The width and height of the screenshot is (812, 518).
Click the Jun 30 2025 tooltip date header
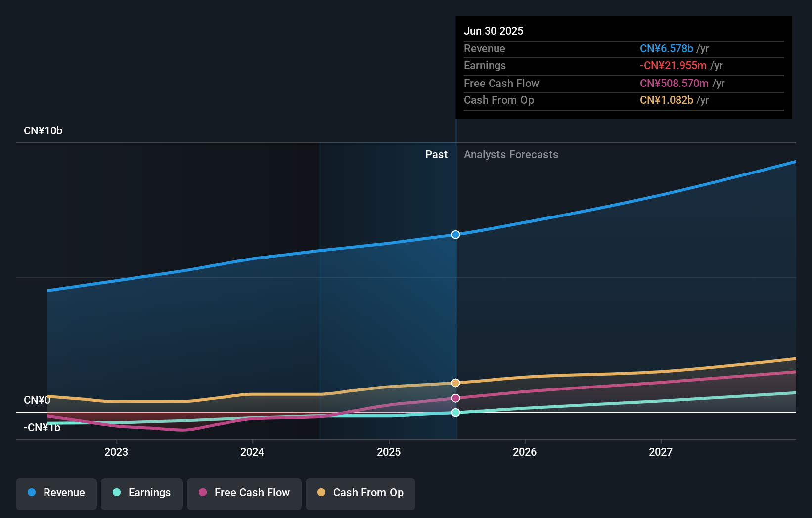coord(494,31)
